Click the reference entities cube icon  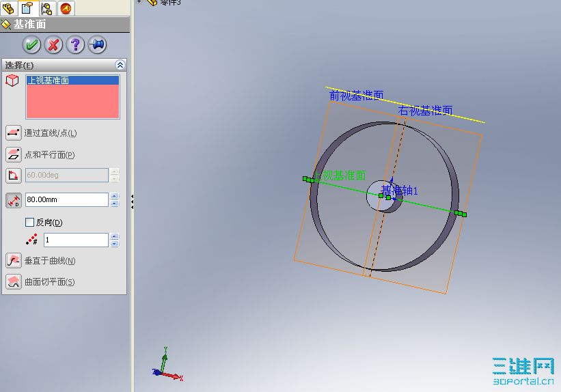pyautogui.click(x=12, y=81)
